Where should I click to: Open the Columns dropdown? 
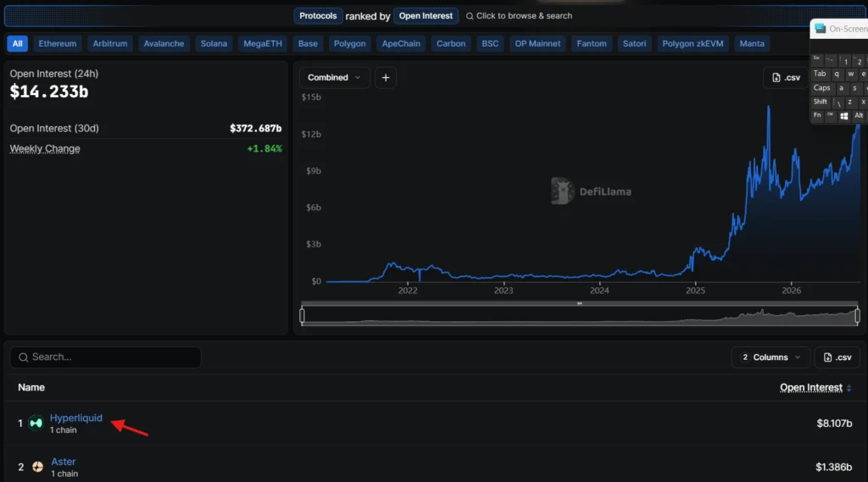(771, 357)
